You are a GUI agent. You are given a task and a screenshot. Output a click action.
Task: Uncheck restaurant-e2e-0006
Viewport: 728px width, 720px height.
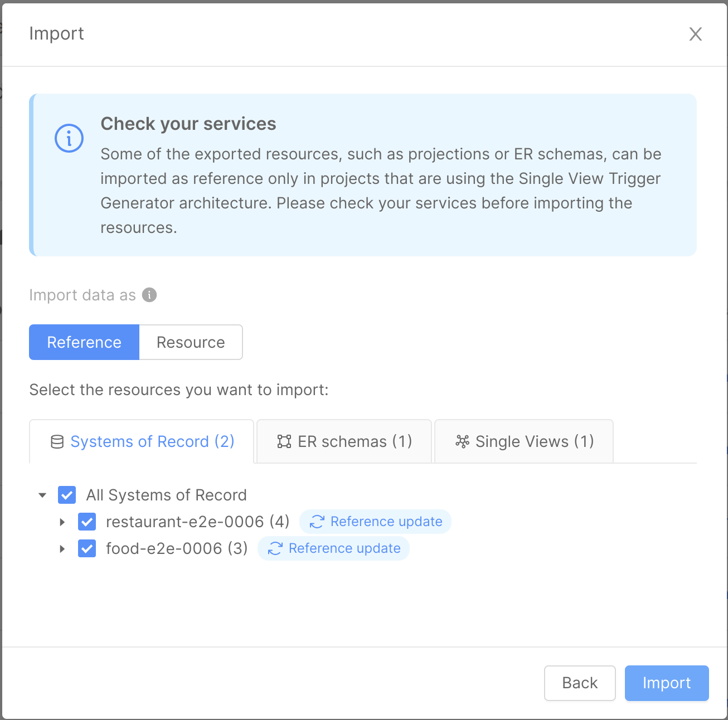pos(87,522)
